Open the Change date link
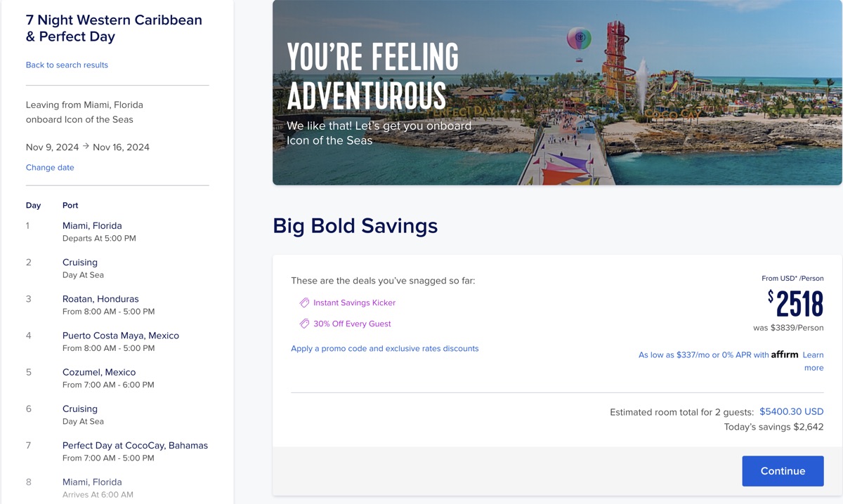The width and height of the screenshot is (843, 504). (x=50, y=167)
